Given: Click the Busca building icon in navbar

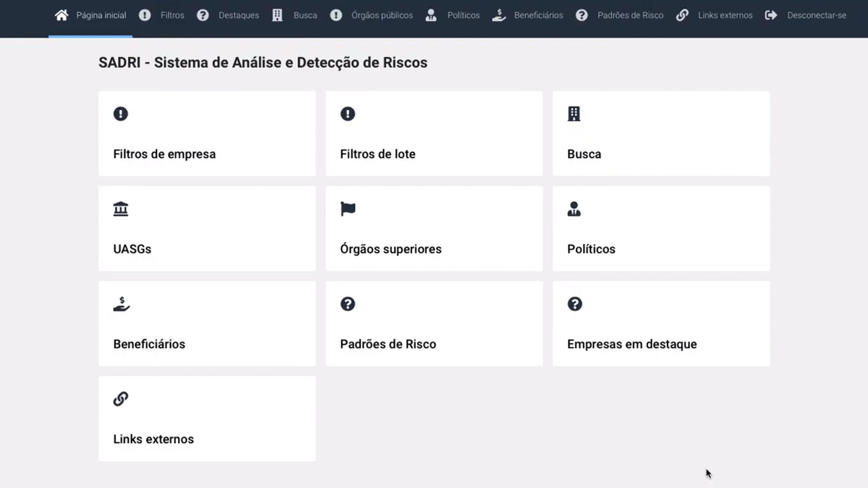Looking at the screenshot, I should (x=277, y=15).
